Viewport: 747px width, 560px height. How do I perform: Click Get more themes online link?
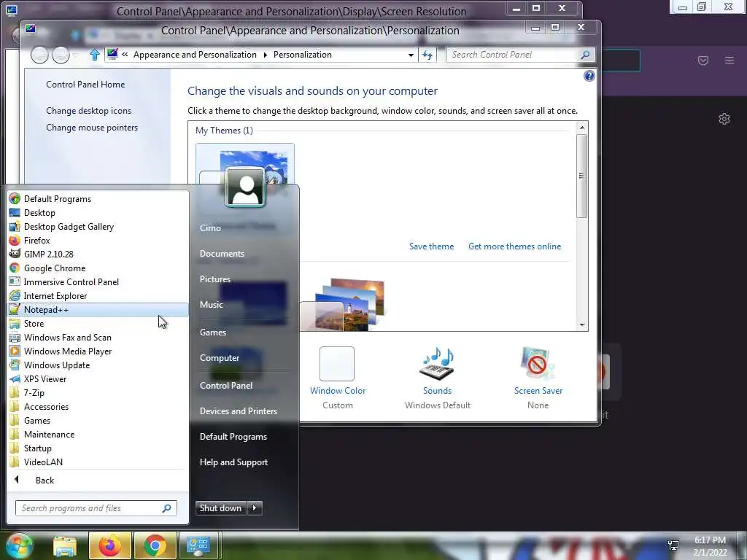tap(514, 246)
